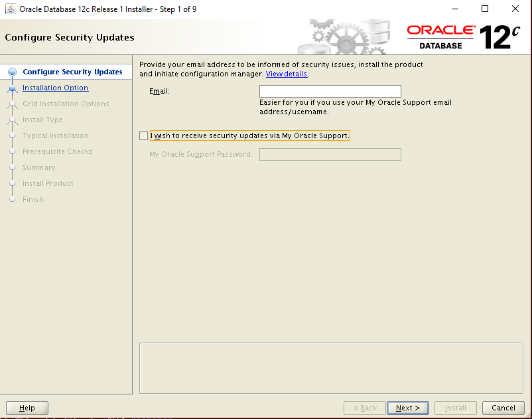Minimize the installer window
532x419 pixels.
[455, 9]
